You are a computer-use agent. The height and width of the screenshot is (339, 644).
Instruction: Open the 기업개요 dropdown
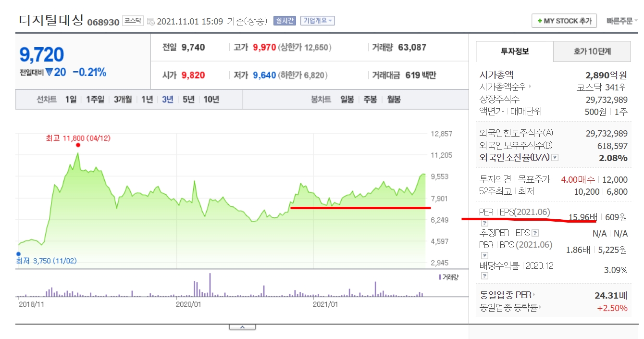317,21
